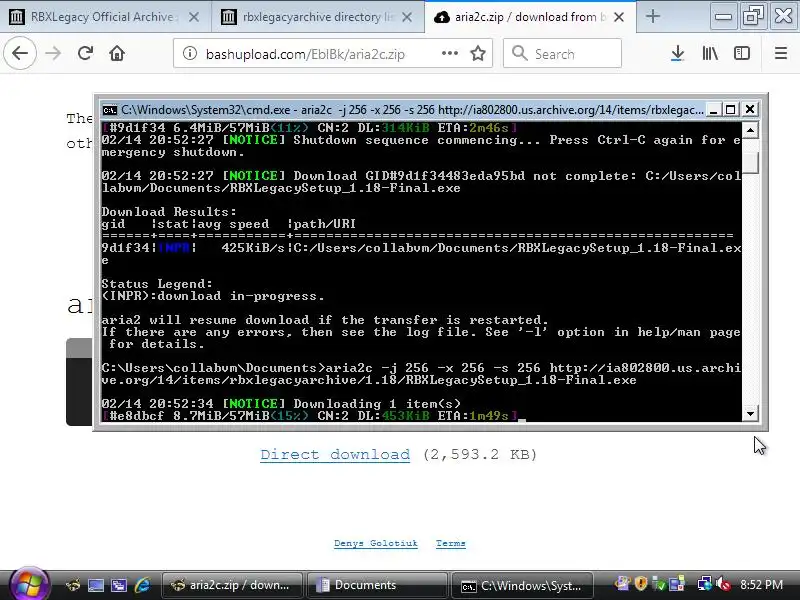Switch to Documents taskbar button
Viewport: 800px width, 600px height.
pos(377,585)
